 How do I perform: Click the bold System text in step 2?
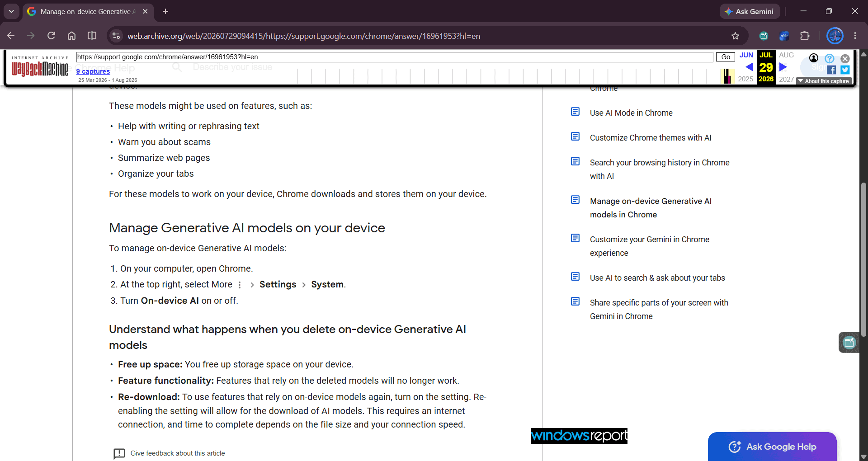pos(327,284)
